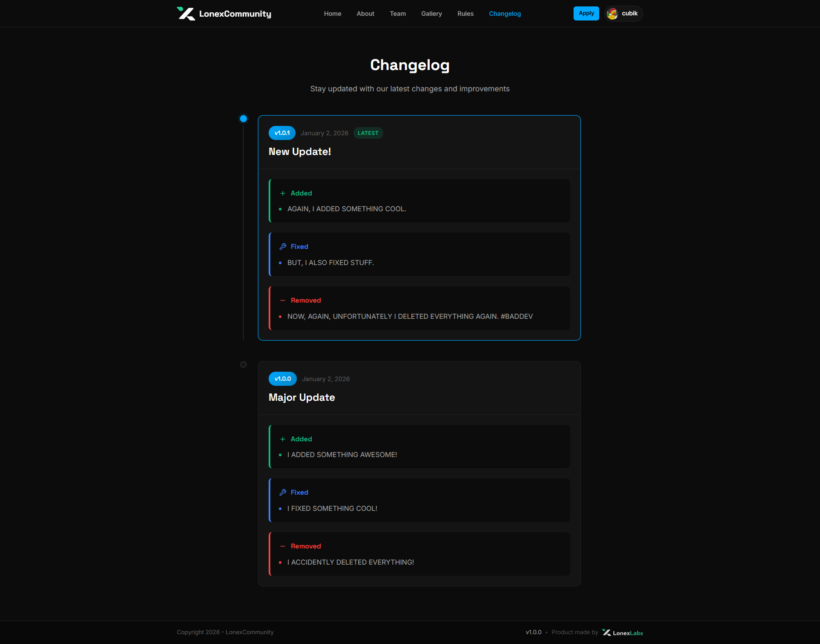
Task: Go to the About page
Action: (366, 14)
